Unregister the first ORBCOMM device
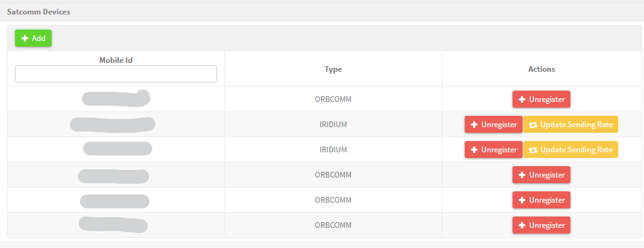Screen dimensions: 644x248 tap(541, 99)
